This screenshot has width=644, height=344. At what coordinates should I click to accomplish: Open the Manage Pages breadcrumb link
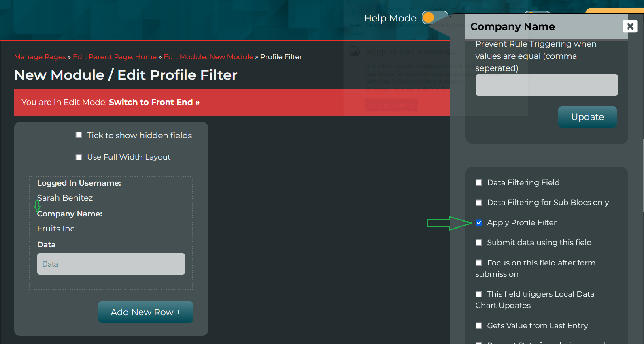[x=40, y=57]
